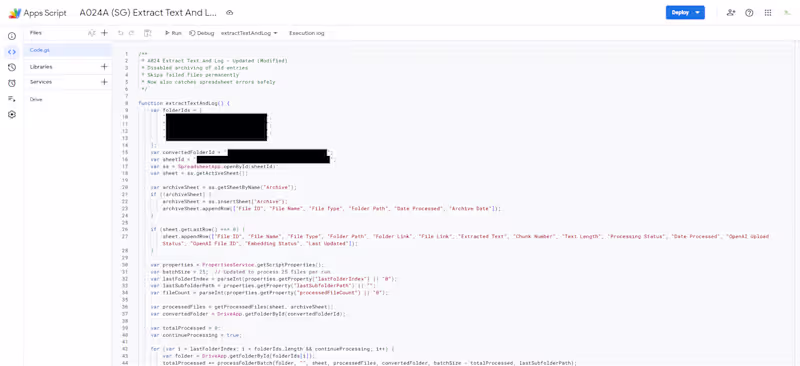This screenshot has height=366, width=800.
Task: Click the Apps Script logo
Action: point(38,13)
